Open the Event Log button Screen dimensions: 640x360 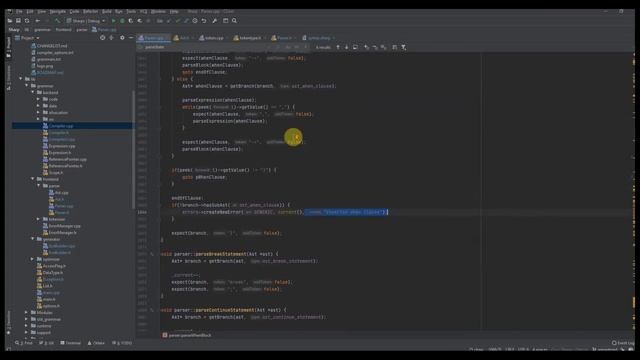(623, 343)
